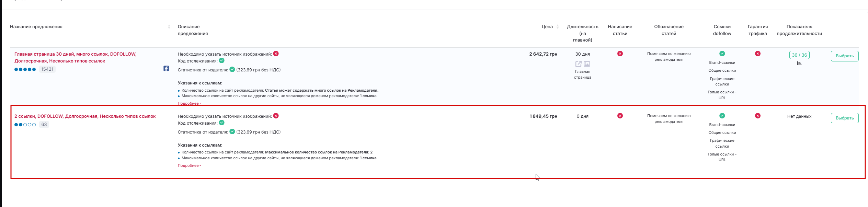This screenshot has height=207, width=868.
Task: Click the image icon under 30 дня
Action: (587, 64)
